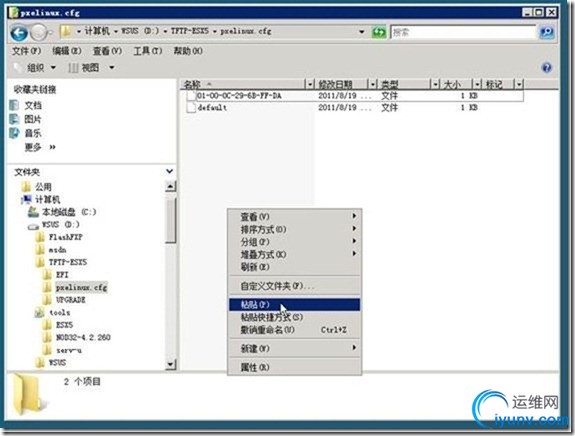Open the 视图 dropdown arrow
575x436 pixels.
[112, 68]
